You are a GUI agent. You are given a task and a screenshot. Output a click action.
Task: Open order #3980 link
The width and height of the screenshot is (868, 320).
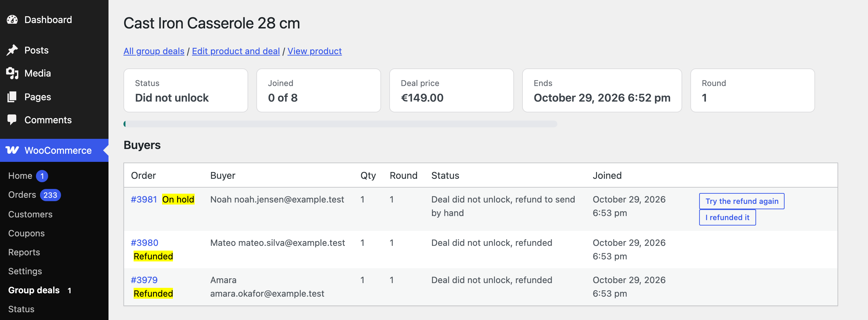(145, 243)
